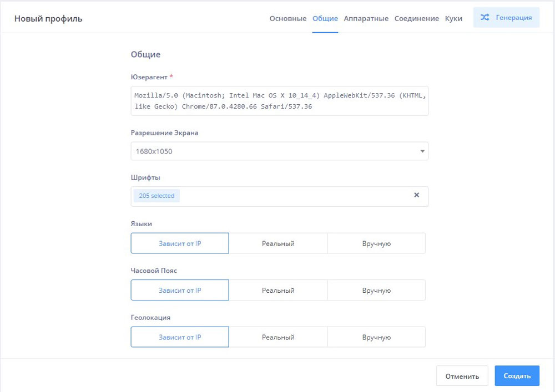Viewport: 555px width, 392px height.
Task: Set Часовой Пояс to Зависит от IP
Action: tap(180, 290)
